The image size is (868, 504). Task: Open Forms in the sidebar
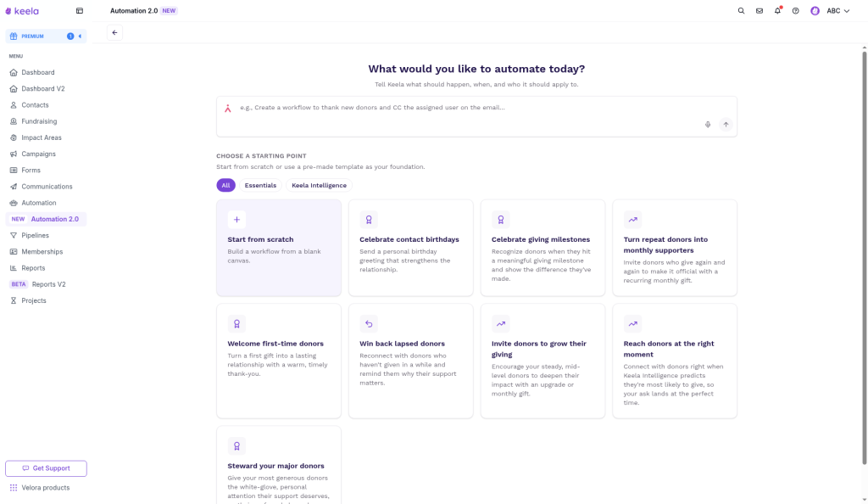point(46,170)
